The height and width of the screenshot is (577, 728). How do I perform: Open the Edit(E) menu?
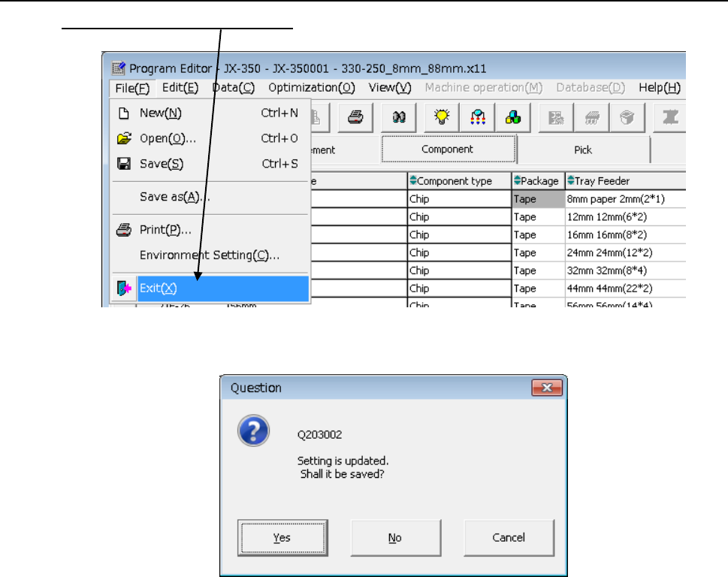pos(180,88)
